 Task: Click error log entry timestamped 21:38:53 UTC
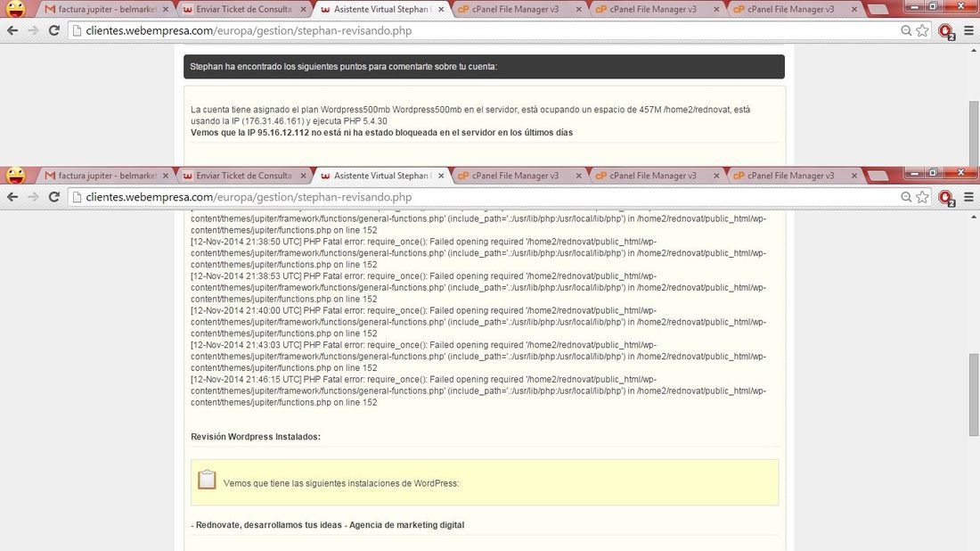[x=478, y=287]
